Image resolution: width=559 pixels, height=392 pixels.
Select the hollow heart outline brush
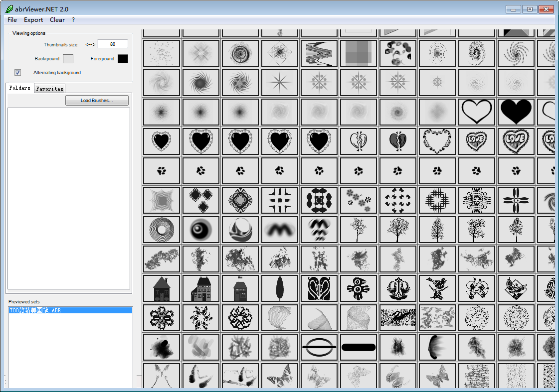click(477, 112)
